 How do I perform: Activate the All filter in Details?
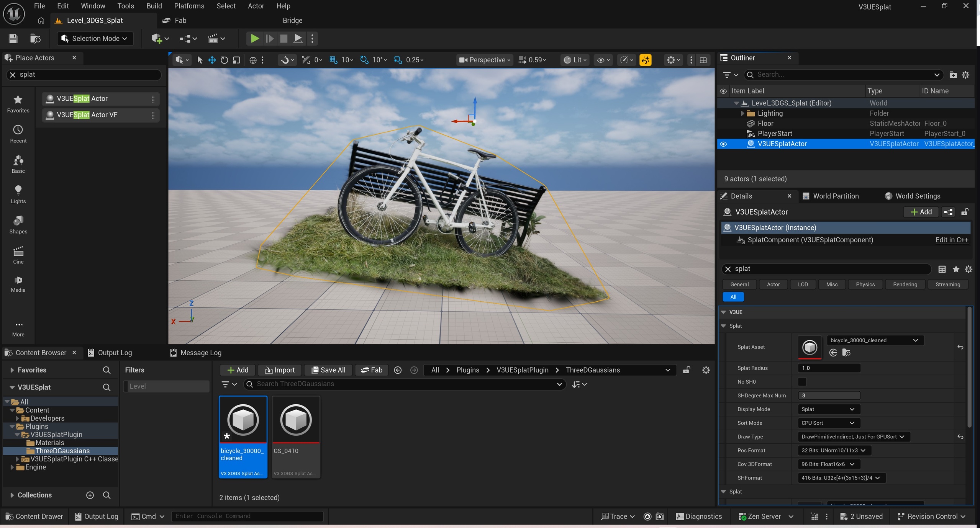pyautogui.click(x=733, y=297)
